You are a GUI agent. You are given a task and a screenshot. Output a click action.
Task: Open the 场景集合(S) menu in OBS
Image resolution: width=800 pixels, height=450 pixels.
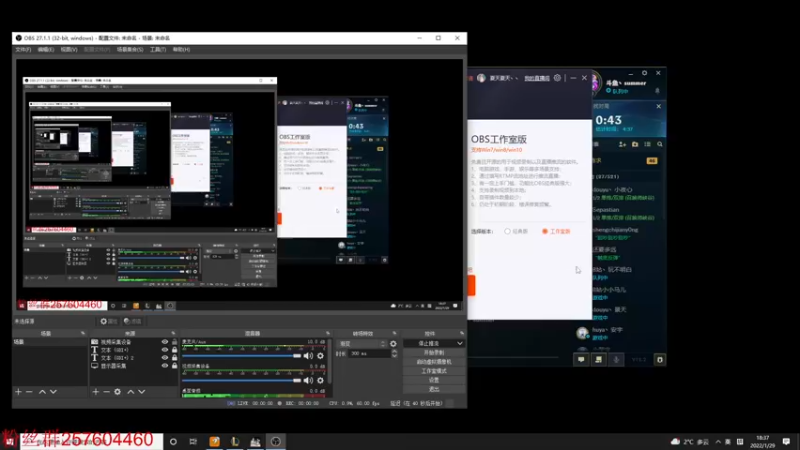pyautogui.click(x=130, y=49)
